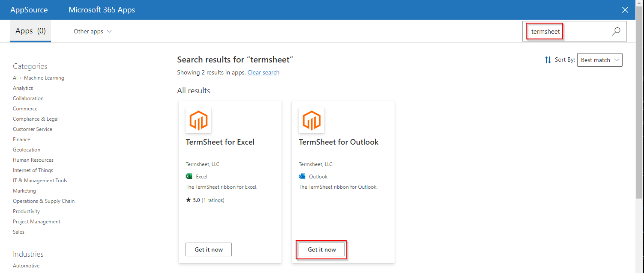This screenshot has width=644, height=273.
Task: Click the Outlook product icon on the Outlook card
Action: (x=302, y=176)
